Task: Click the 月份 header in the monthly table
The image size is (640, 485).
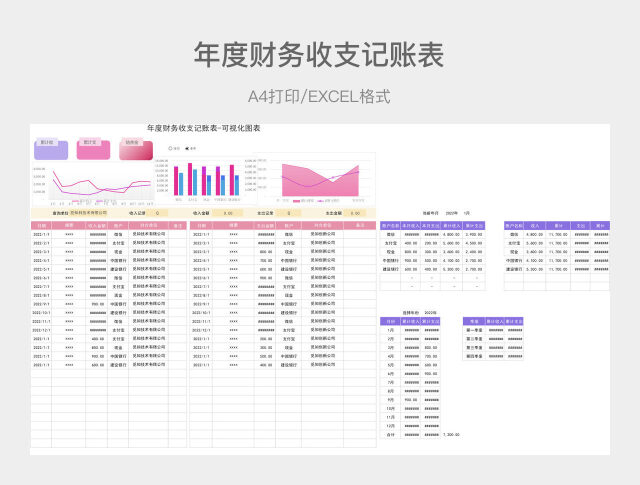Action: click(x=390, y=321)
